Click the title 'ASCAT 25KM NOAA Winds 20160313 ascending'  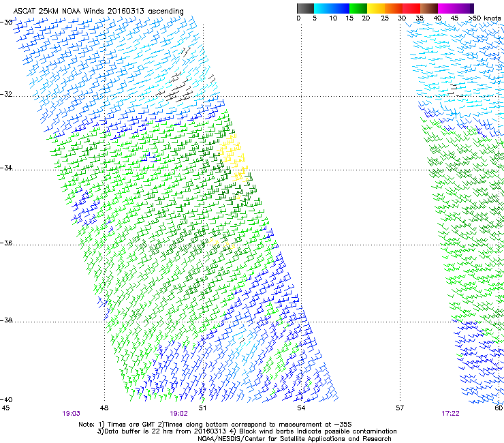(98, 11)
